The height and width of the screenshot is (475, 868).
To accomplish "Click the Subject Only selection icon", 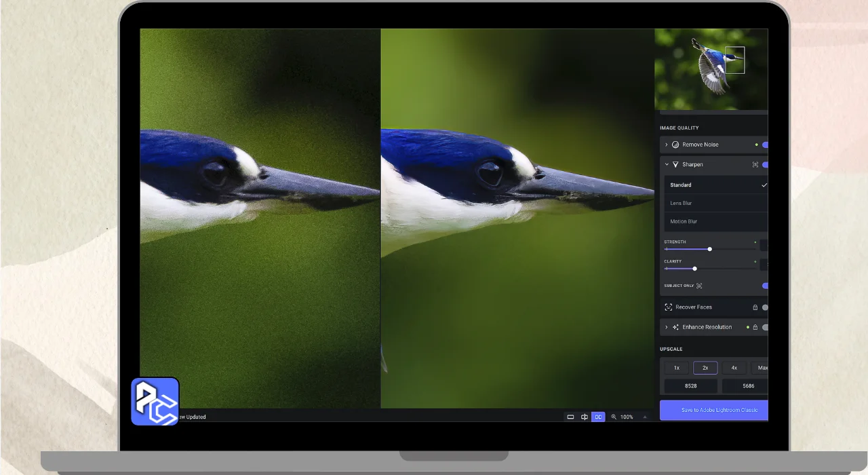I will point(699,286).
